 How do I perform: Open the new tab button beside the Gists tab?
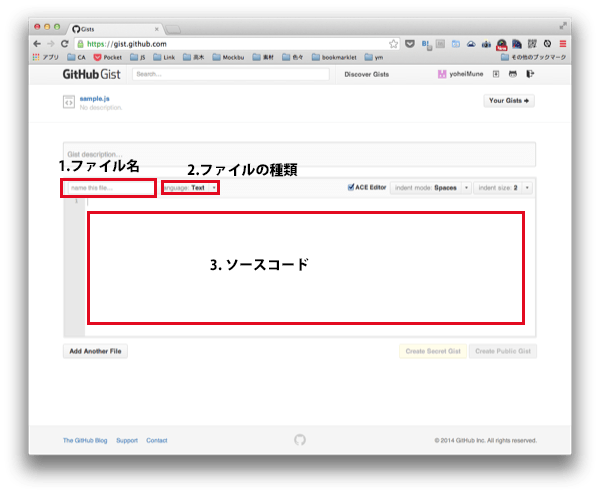coord(173,29)
